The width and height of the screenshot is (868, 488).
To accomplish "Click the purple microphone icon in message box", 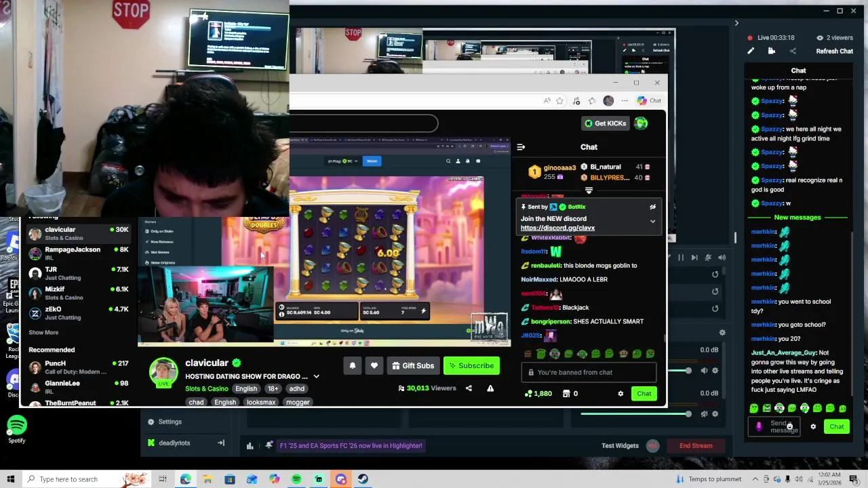I will click(759, 426).
